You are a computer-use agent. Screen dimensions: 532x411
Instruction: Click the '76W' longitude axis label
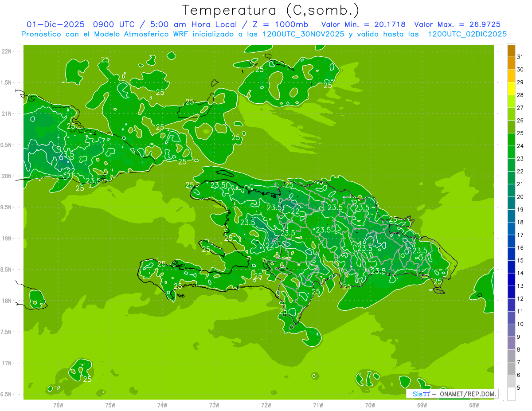click(x=58, y=405)
